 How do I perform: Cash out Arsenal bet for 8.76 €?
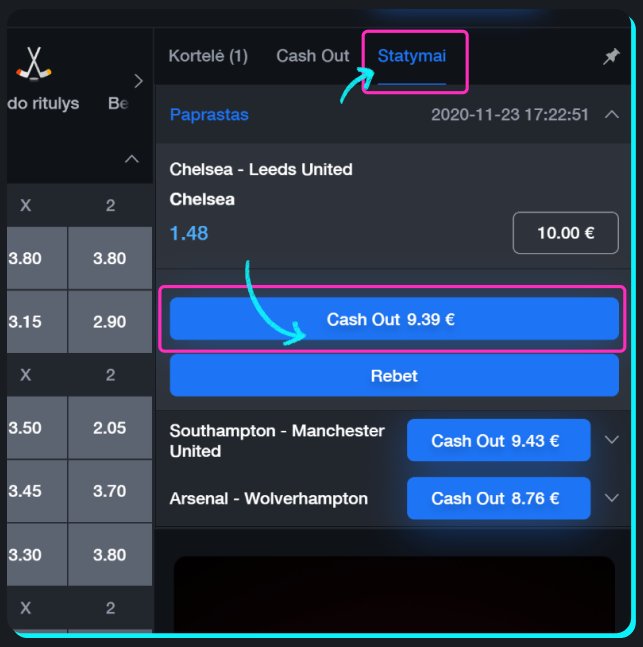click(x=499, y=498)
